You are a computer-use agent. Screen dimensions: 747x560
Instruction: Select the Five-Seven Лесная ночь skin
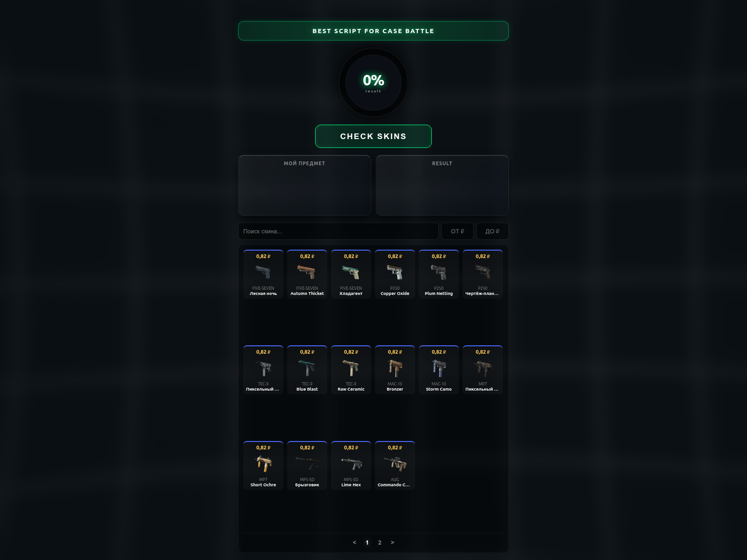(263, 274)
